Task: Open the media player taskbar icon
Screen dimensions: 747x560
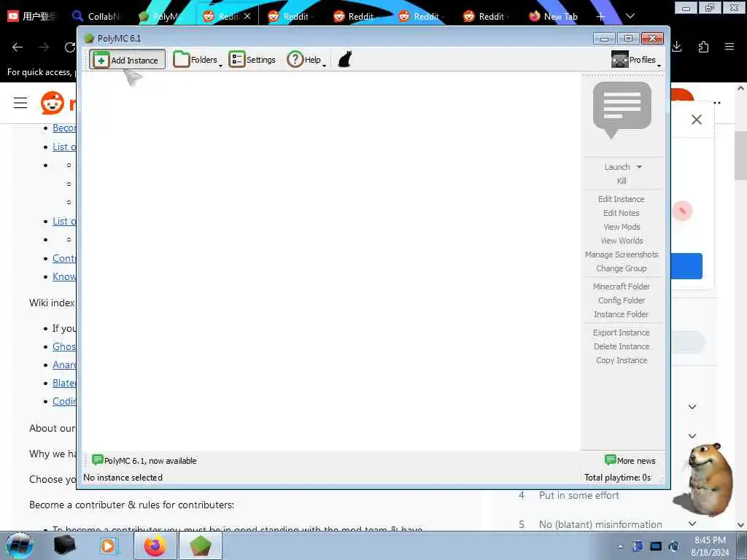Action: [108, 545]
